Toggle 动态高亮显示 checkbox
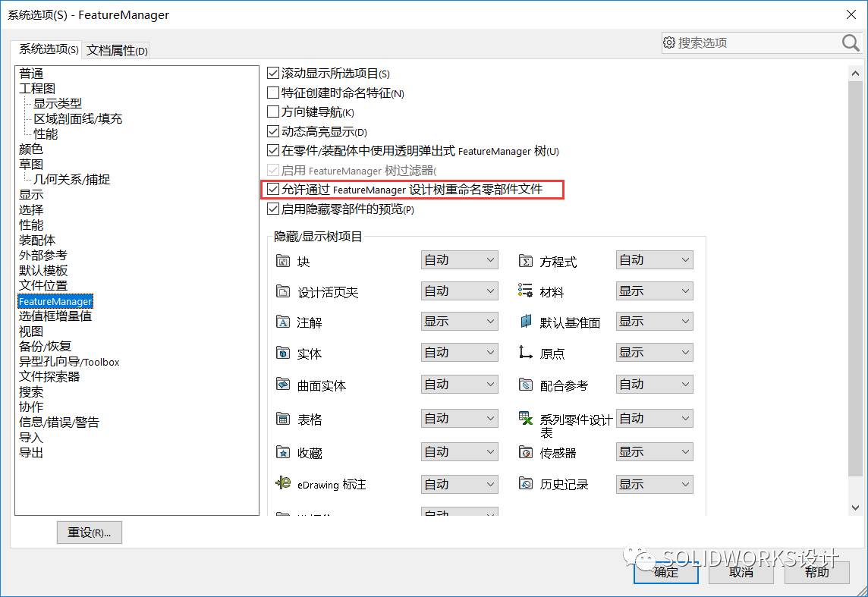Screen dimensions: 868x597 click(273, 131)
